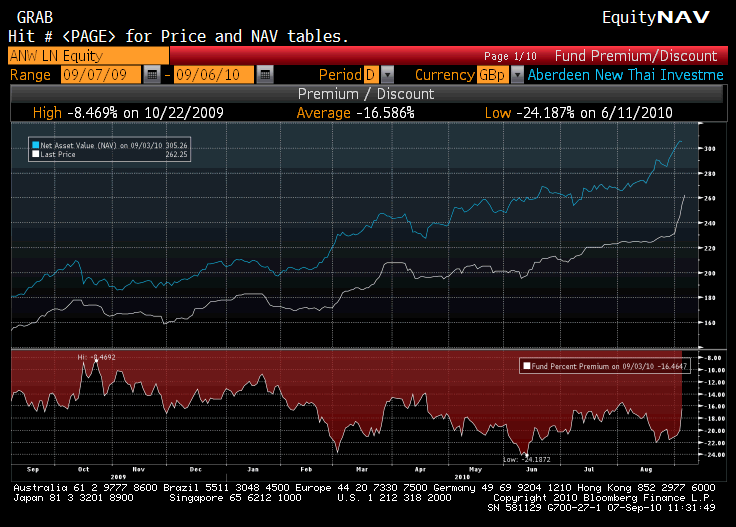This screenshot has height=527, width=736.
Task: Click the Currency value GBp field
Action: pyautogui.click(x=492, y=75)
